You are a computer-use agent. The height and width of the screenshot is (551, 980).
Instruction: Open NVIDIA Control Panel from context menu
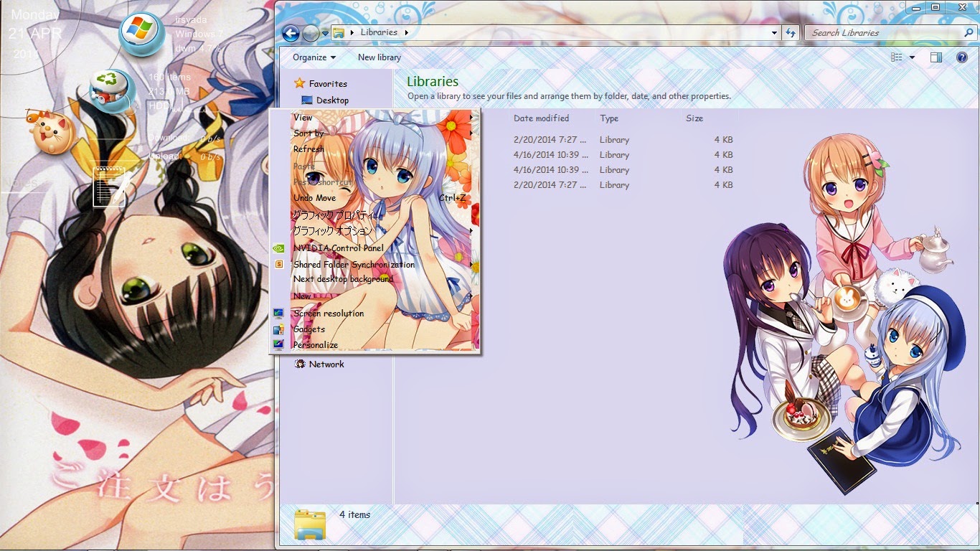click(374, 248)
